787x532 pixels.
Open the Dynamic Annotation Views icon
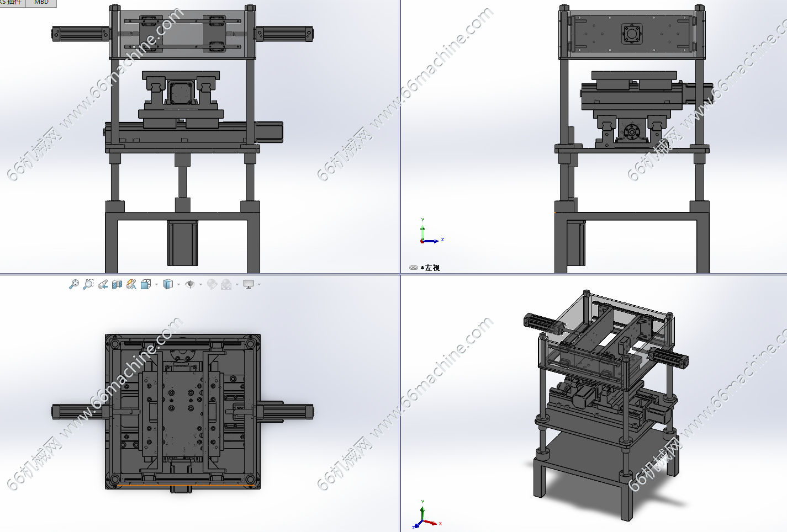click(x=131, y=284)
